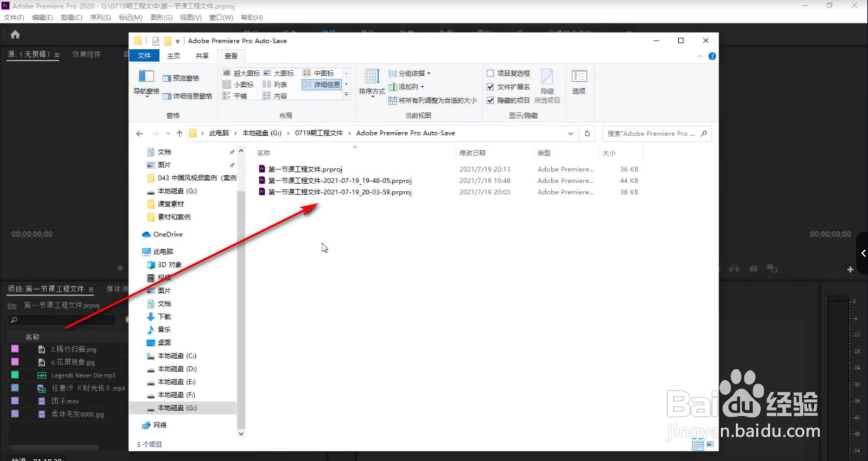Image resolution: width=868 pixels, height=461 pixels.
Task: Open 序列(S) menu in Premiere
Action: pos(100,17)
